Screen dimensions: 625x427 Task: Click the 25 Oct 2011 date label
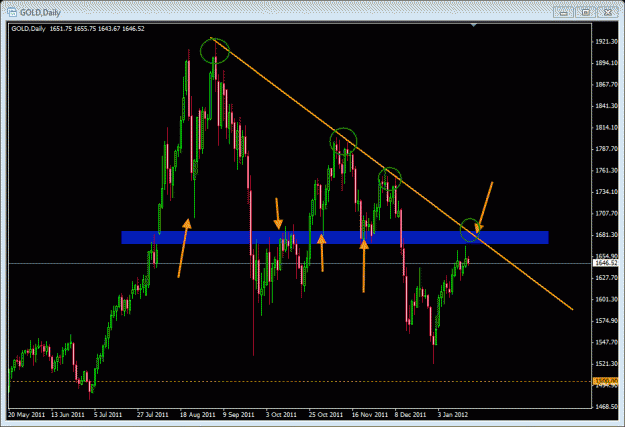(326, 415)
